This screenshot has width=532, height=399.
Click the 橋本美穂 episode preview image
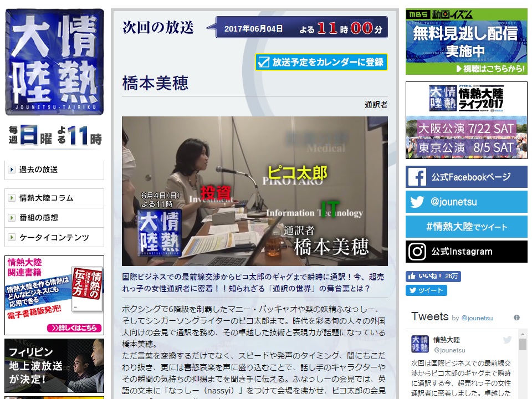click(255, 191)
